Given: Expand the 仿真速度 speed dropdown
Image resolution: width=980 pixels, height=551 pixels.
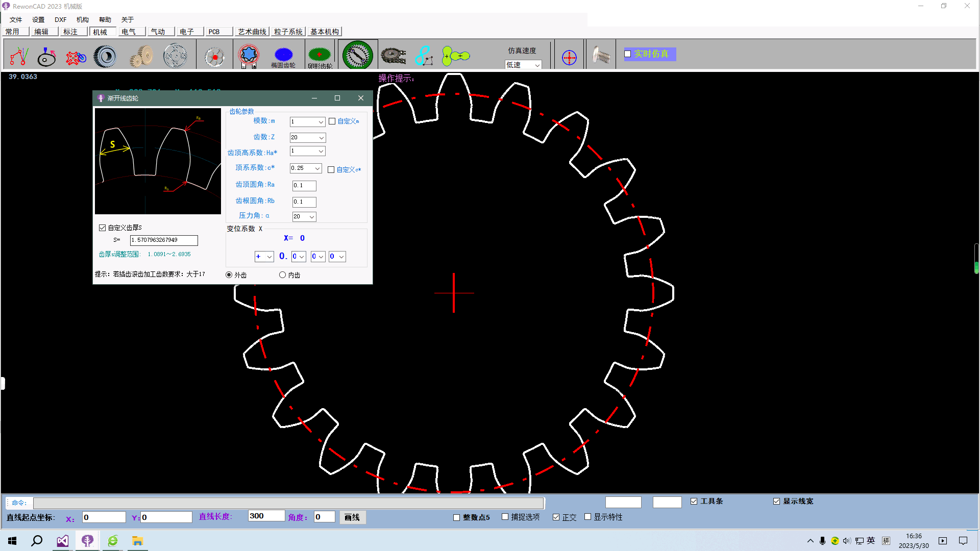Looking at the screenshot, I should click(537, 65).
